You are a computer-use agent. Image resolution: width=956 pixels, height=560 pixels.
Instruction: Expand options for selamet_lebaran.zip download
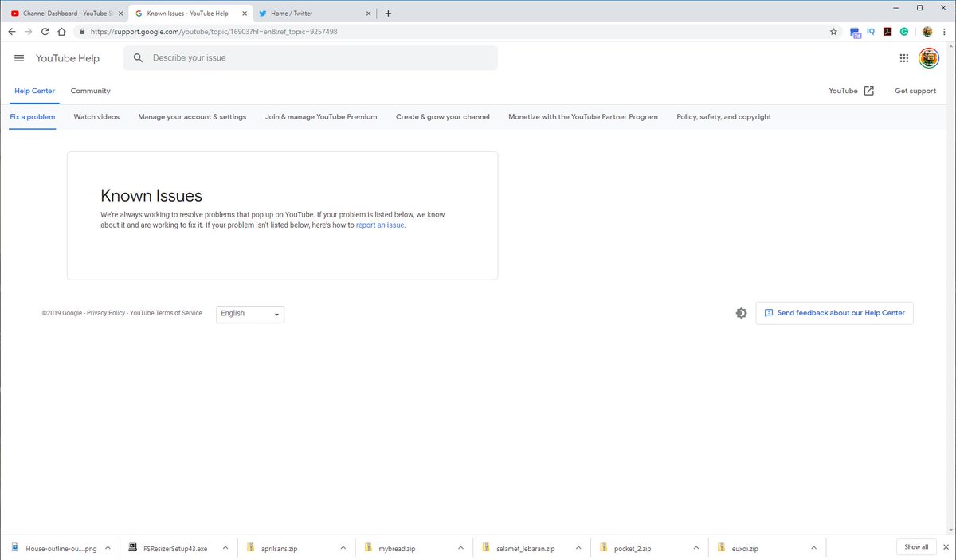[579, 548]
